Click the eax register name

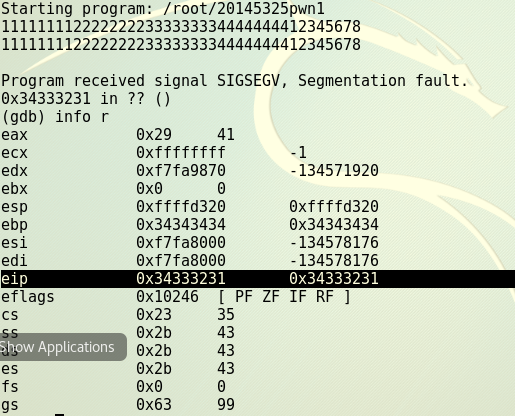[14, 135]
